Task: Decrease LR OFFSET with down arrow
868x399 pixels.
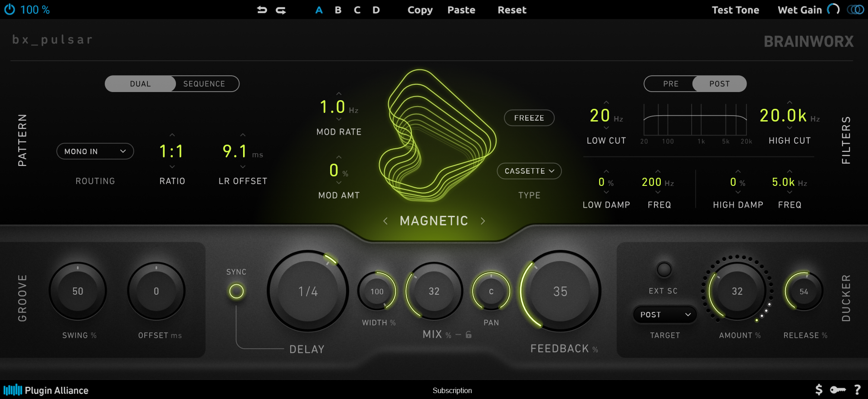Action: pos(243,167)
